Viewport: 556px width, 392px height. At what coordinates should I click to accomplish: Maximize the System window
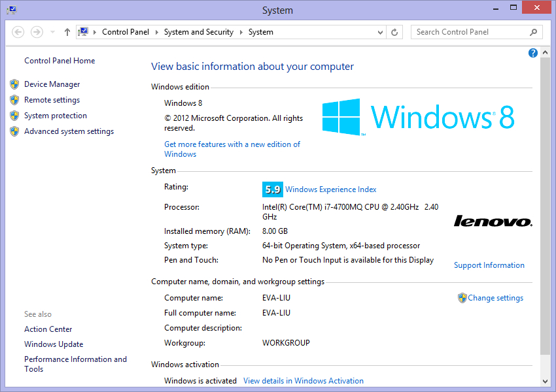coord(513,8)
